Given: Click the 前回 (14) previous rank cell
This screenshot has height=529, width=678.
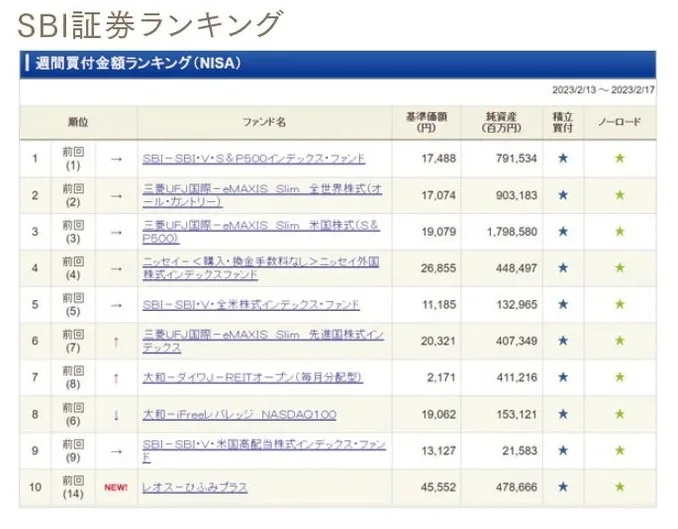Looking at the screenshot, I should point(73,487).
